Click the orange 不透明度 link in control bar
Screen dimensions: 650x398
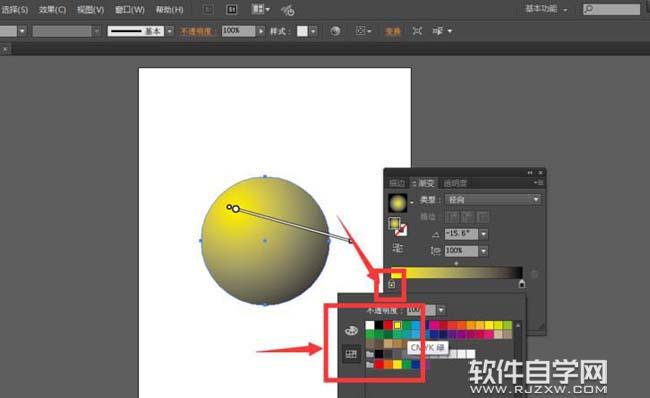tap(196, 31)
